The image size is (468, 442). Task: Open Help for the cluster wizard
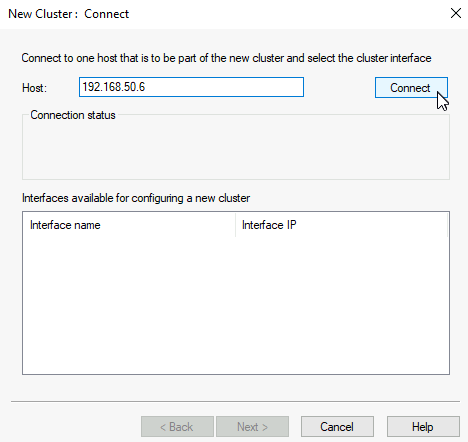423,427
